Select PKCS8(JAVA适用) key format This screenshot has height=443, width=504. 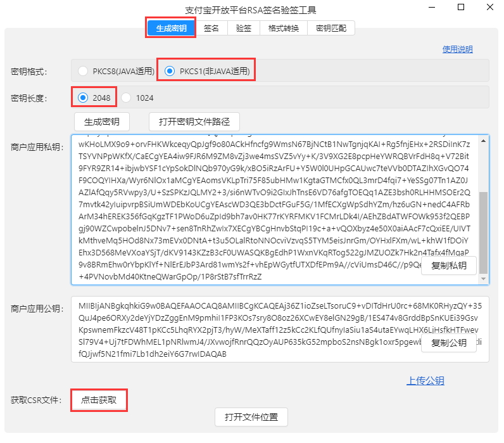[117, 71]
